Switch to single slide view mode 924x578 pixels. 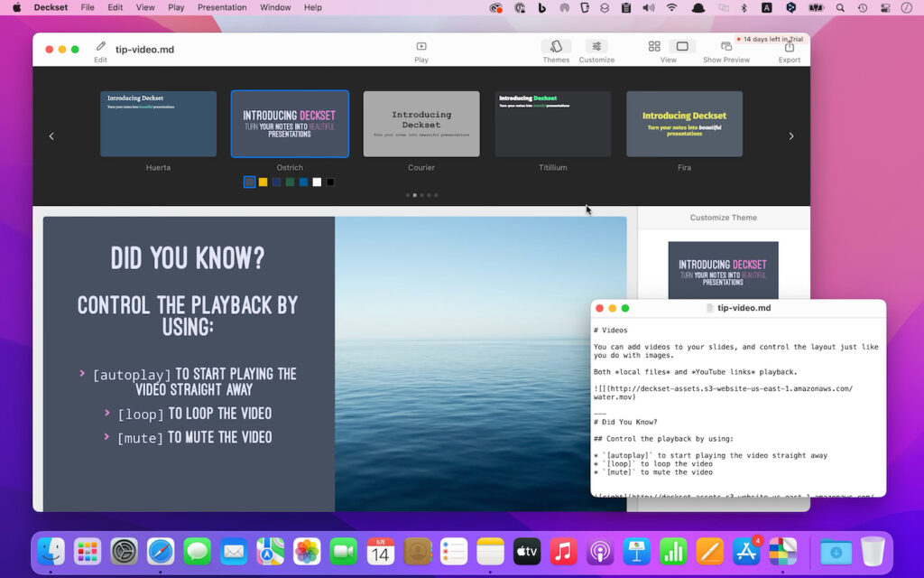(x=681, y=45)
